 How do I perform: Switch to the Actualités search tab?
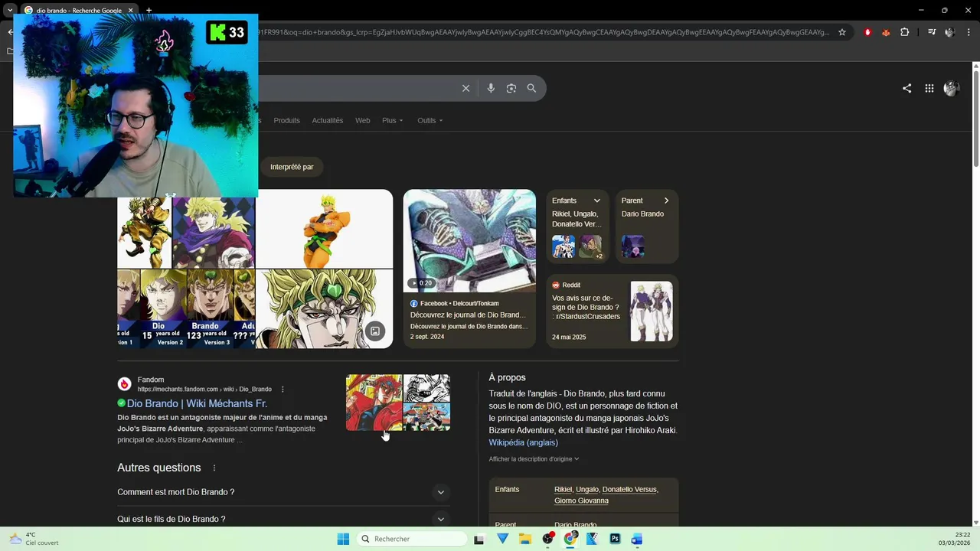coord(328,120)
